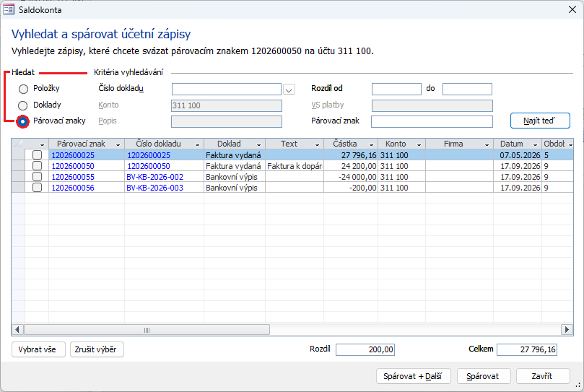Select the Párovací znaky radio button
Image resolution: width=584 pixels, height=392 pixels.
click(x=22, y=121)
